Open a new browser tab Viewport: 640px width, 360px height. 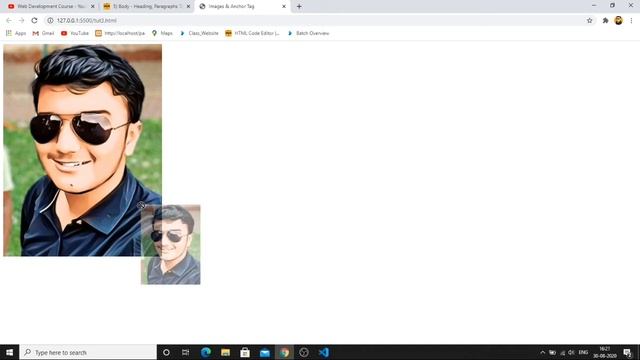pyautogui.click(x=299, y=7)
